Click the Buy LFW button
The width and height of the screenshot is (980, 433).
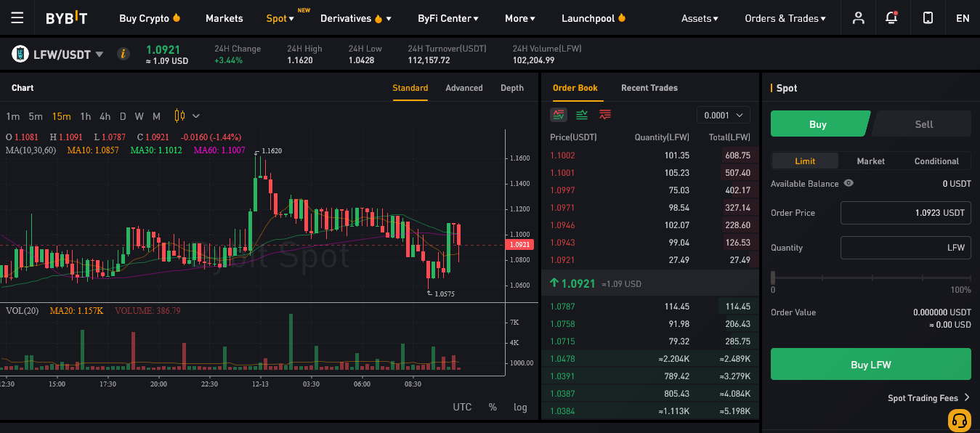871,364
